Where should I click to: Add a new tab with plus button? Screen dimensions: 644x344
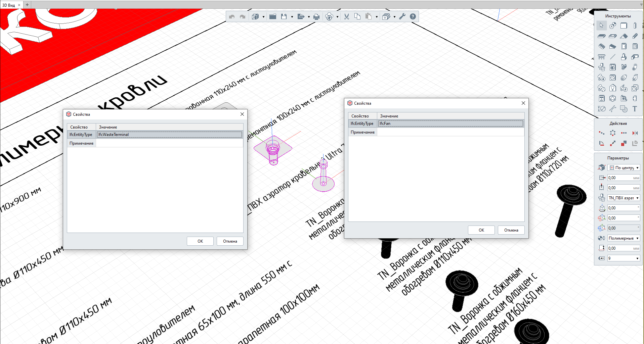(27, 5)
